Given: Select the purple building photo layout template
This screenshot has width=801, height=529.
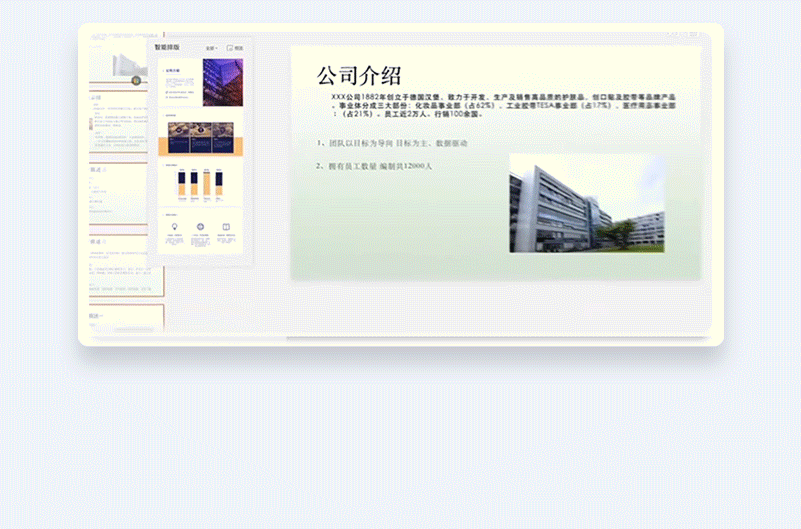Looking at the screenshot, I should pos(201,82).
